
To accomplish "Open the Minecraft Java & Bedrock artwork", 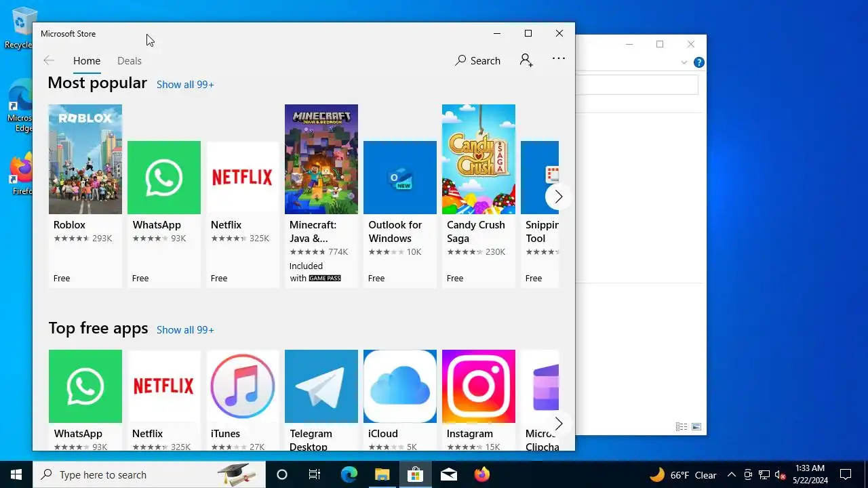I will (x=321, y=159).
